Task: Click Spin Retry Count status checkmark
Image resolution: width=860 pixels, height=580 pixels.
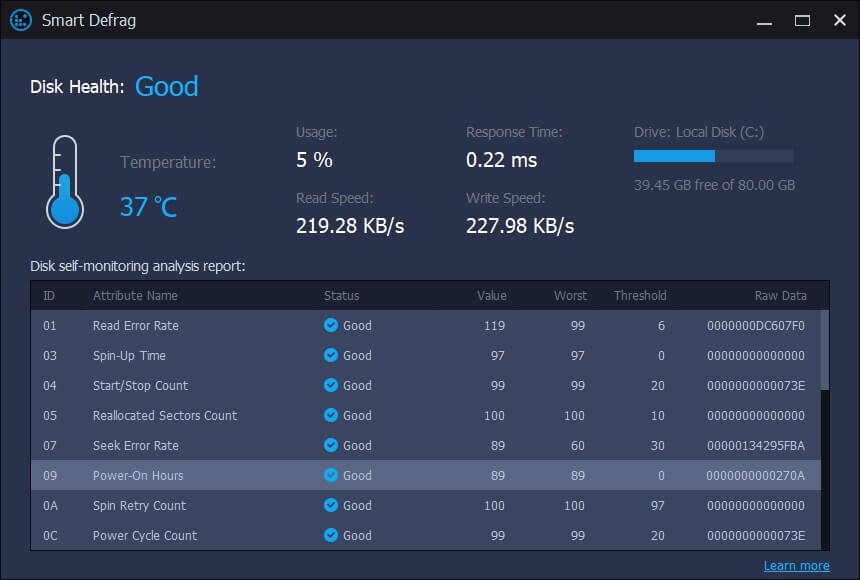Action: 331,505
